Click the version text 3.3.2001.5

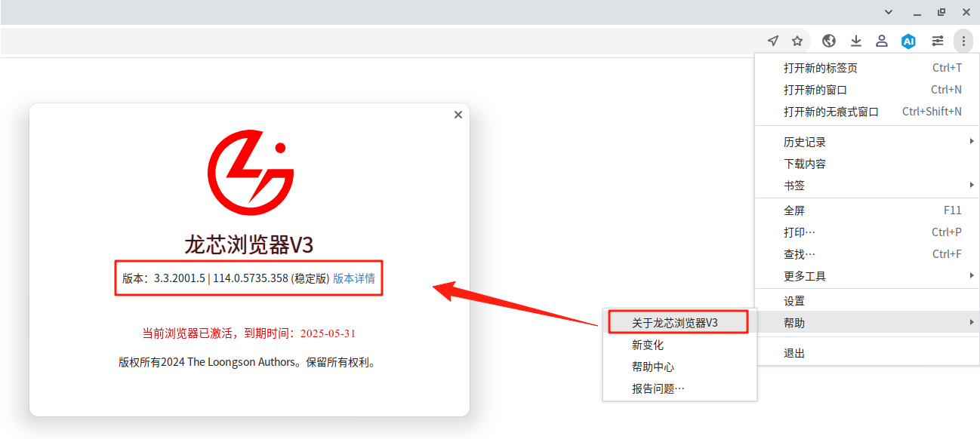(180, 278)
